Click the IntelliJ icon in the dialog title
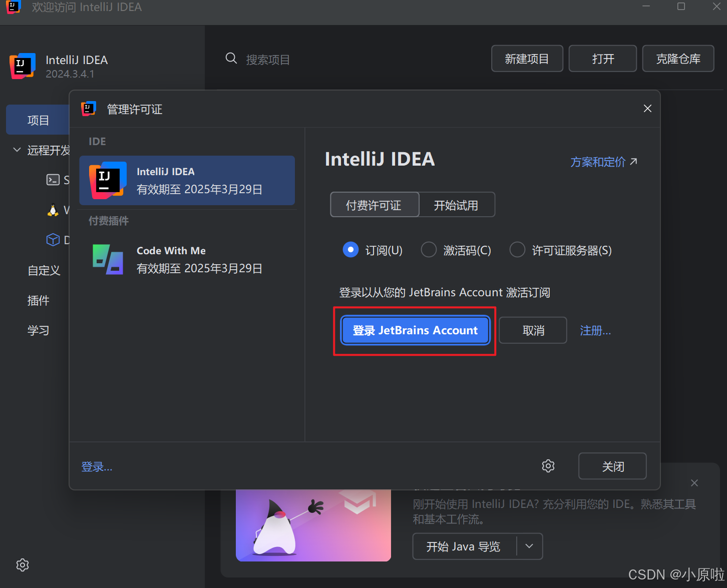The image size is (727, 588). [89, 109]
